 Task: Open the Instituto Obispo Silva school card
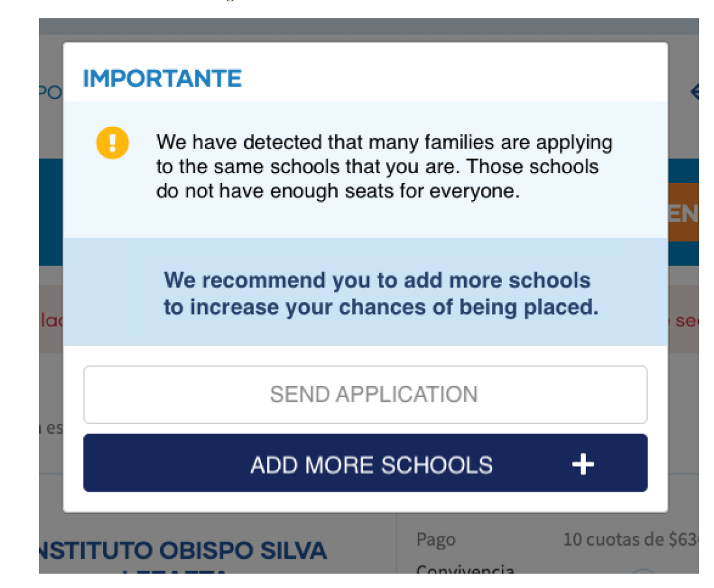tap(182, 552)
